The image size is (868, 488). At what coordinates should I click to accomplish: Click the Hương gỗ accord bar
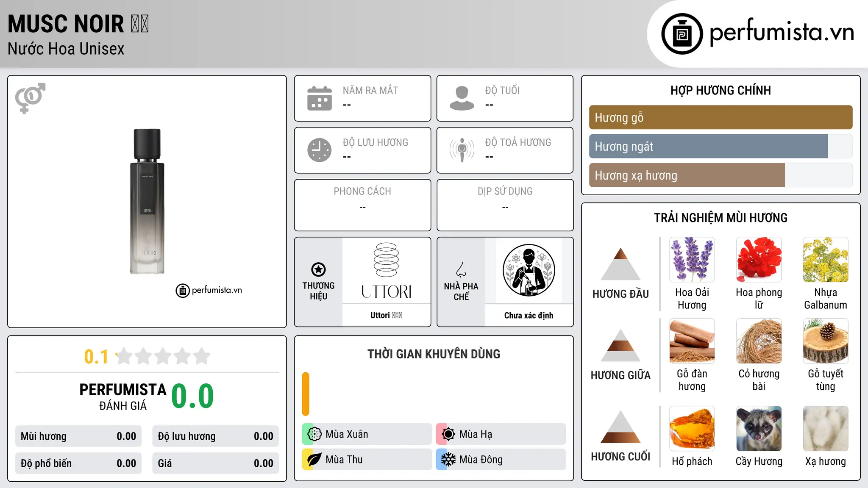pos(721,117)
